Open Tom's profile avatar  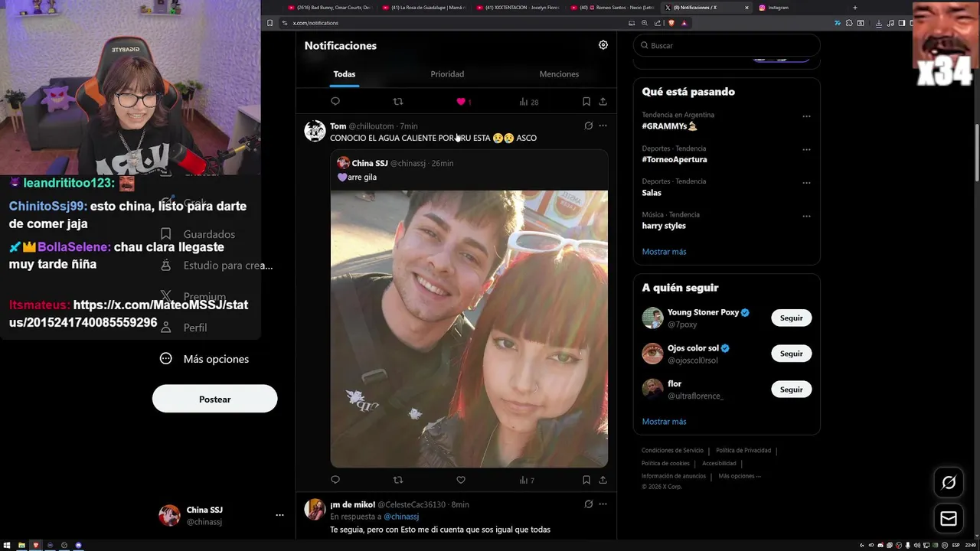(x=315, y=131)
